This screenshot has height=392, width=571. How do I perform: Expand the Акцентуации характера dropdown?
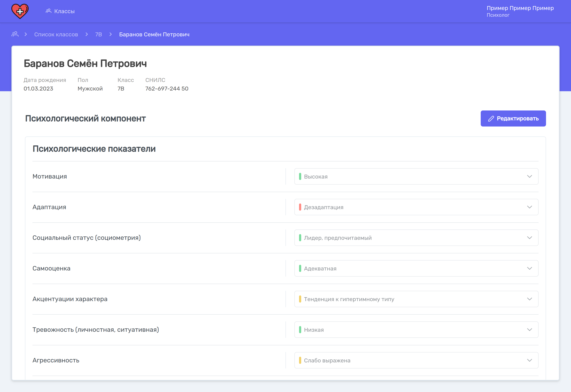416,299
